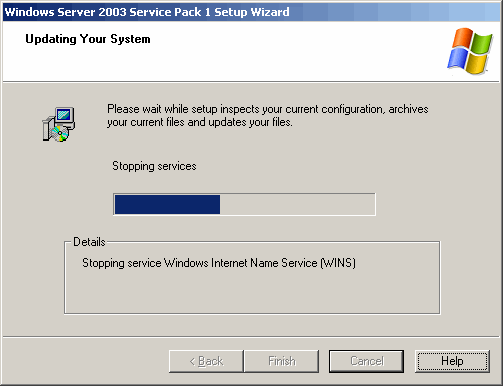
Task: Click the Updating Your System heading
Action: pyautogui.click(x=88, y=39)
